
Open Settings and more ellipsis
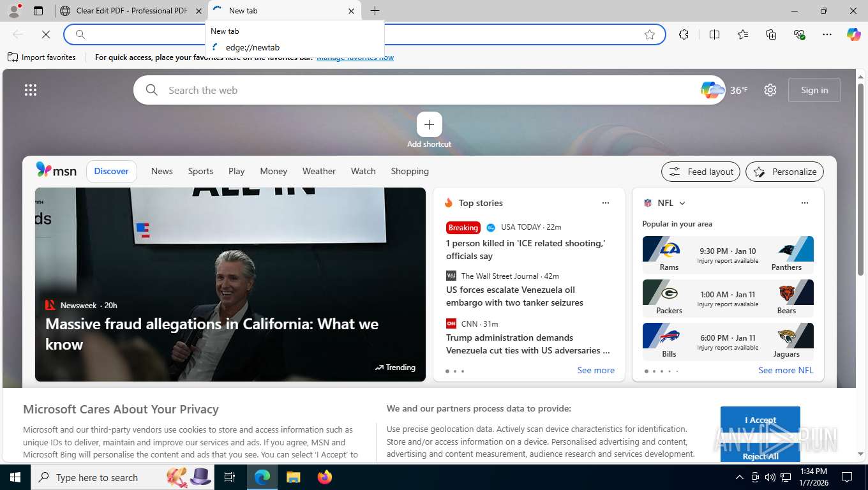pyautogui.click(x=827, y=34)
